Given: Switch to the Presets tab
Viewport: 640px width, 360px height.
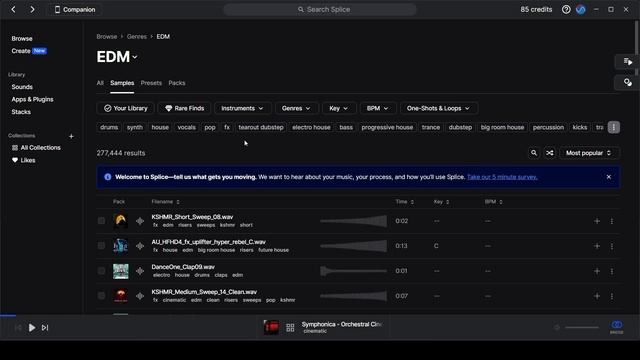Looking at the screenshot, I should click(151, 83).
